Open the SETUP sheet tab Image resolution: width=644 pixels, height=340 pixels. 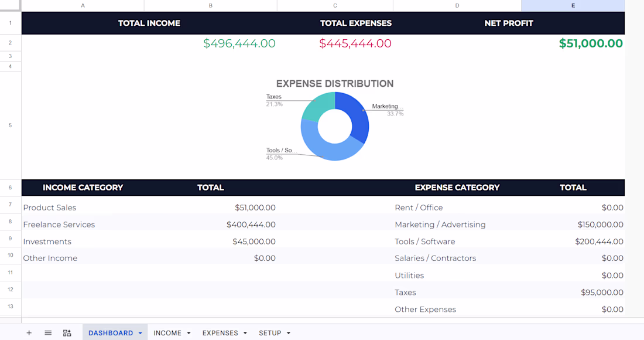270,332
